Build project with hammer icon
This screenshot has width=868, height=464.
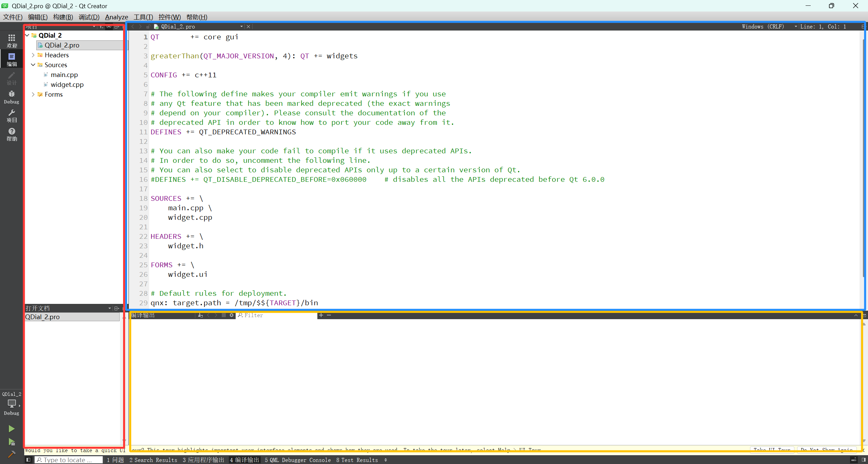(x=12, y=454)
